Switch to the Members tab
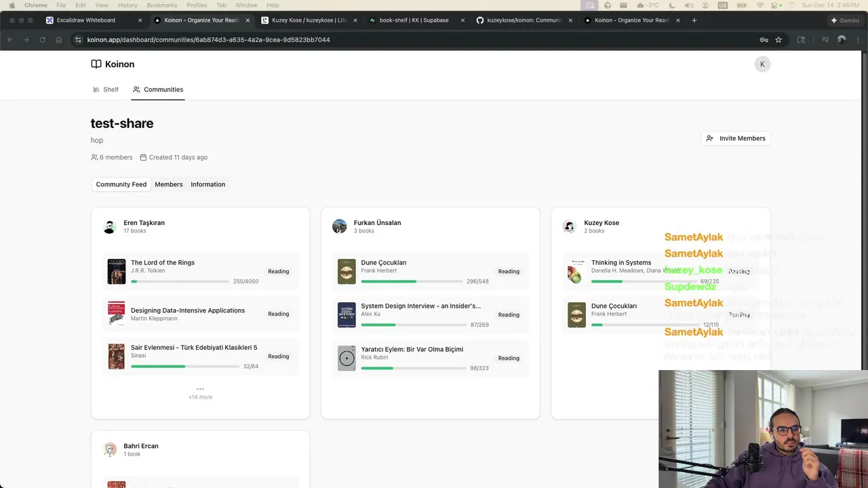This screenshot has height=488, width=868. 169,184
